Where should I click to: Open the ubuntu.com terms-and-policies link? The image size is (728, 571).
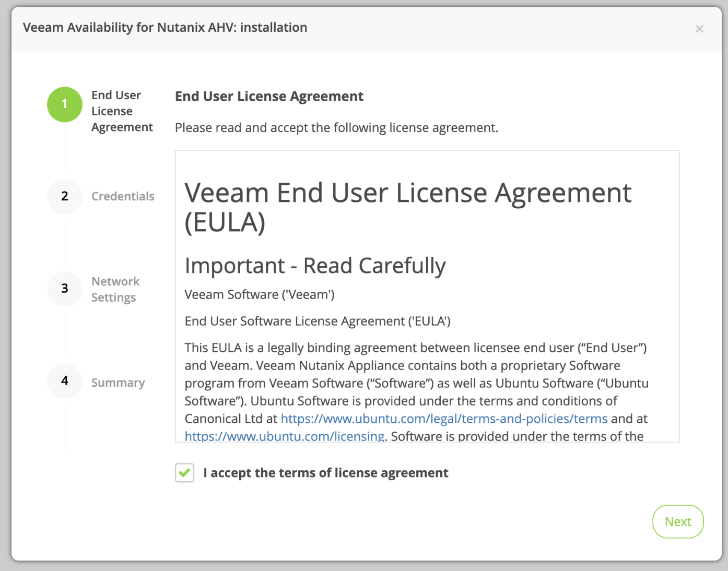444,419
